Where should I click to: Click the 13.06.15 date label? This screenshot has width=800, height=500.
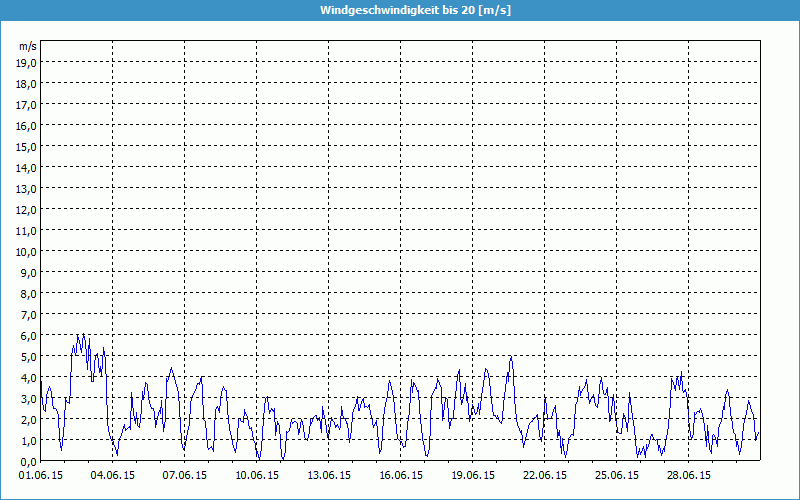point(329,475)
